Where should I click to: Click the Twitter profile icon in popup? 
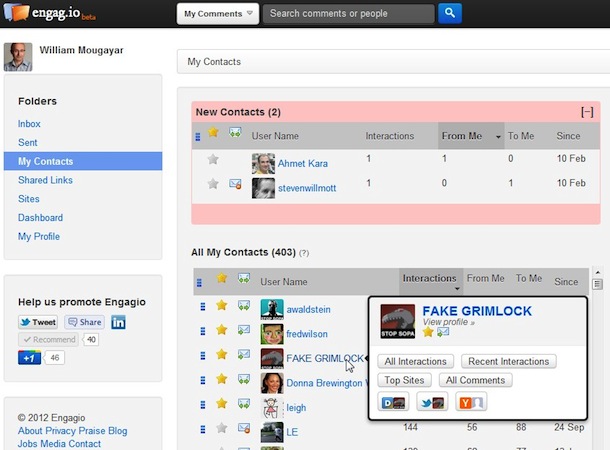tap(432, 402)
